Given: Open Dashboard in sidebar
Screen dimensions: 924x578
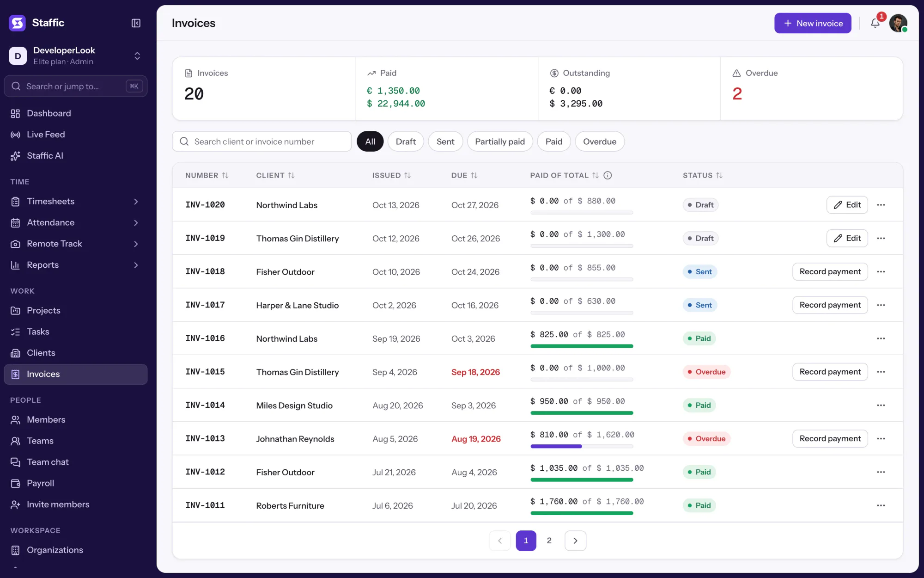Looking at the screenshot, I should tap(75, 113).
